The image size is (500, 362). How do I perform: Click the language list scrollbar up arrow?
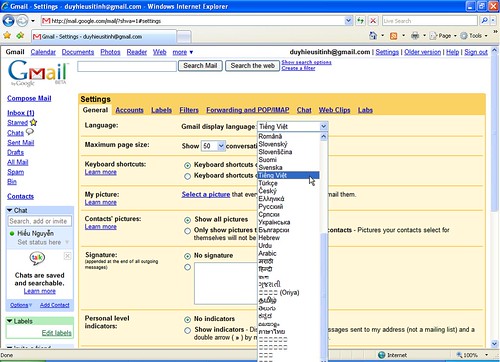point(323,137)
